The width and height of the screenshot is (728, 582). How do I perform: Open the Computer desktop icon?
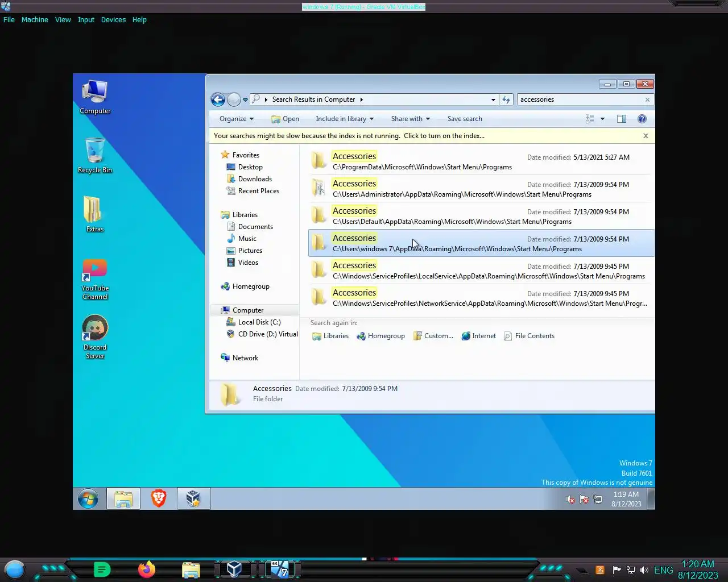(95, 97)
